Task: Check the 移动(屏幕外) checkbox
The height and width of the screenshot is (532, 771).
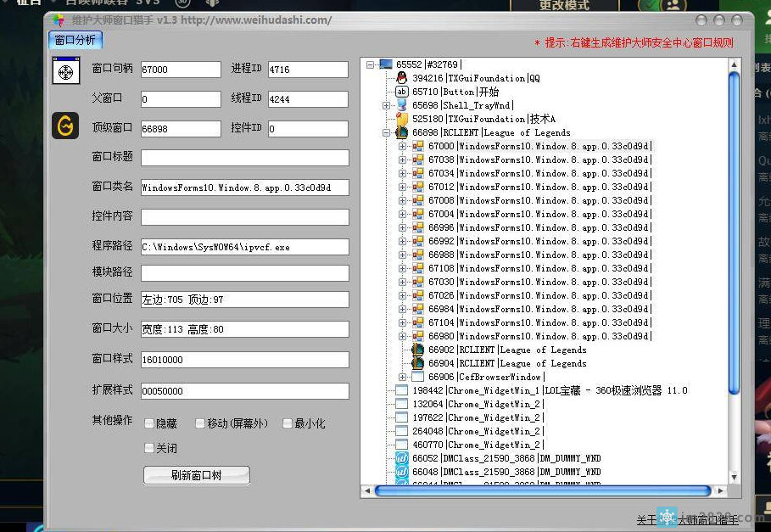Action: tap(200, 423)
